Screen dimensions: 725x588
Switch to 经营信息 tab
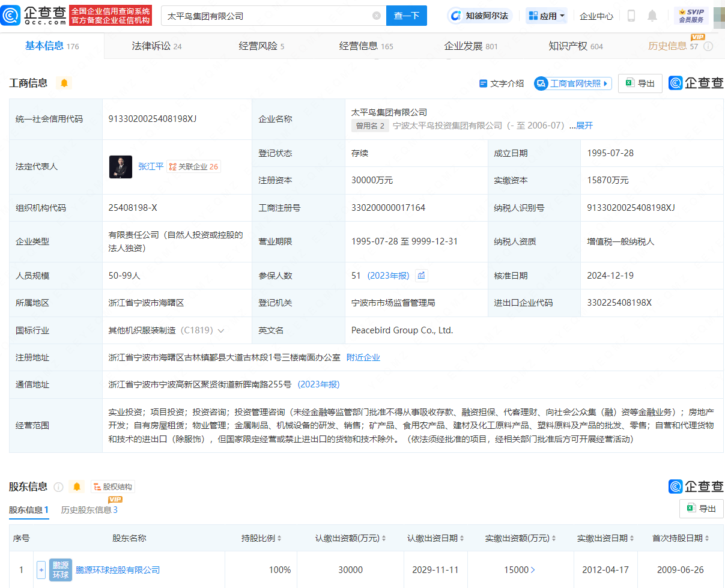click(x=366, y=46)
